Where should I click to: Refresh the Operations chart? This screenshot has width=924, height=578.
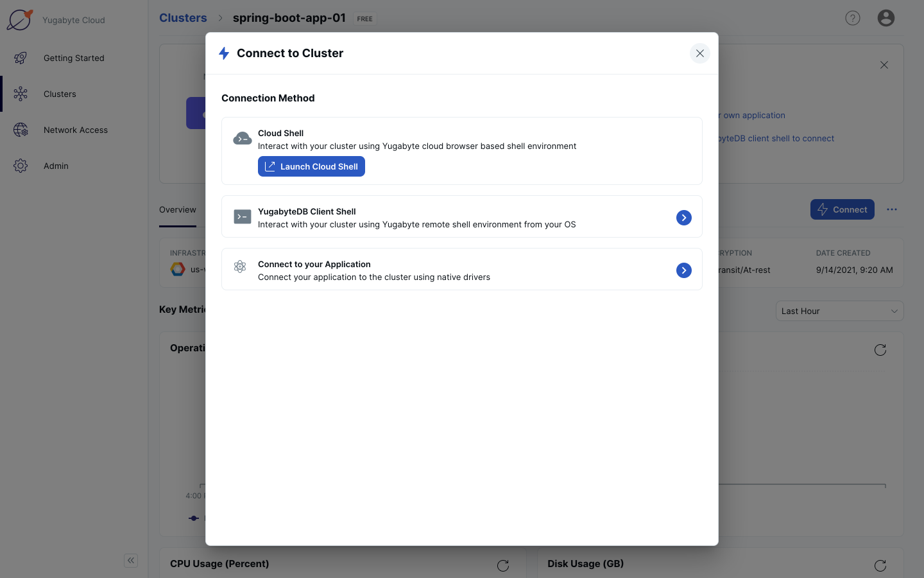[880, 350]
